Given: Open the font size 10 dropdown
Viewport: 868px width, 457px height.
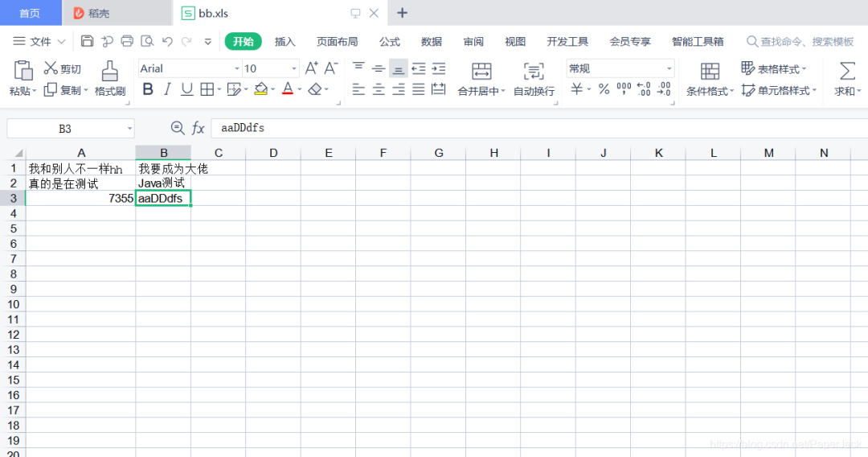Looking at the screenshot, I should [294, 68].
